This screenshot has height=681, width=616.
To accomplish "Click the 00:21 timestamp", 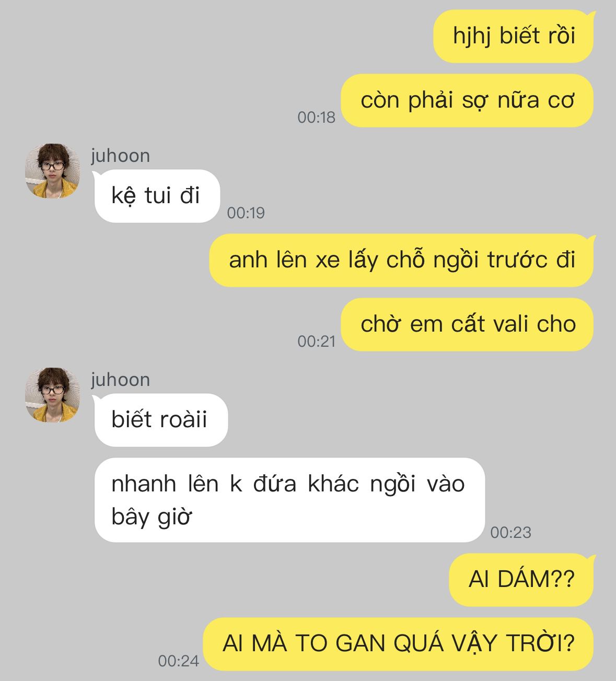I will pos(316,342).
